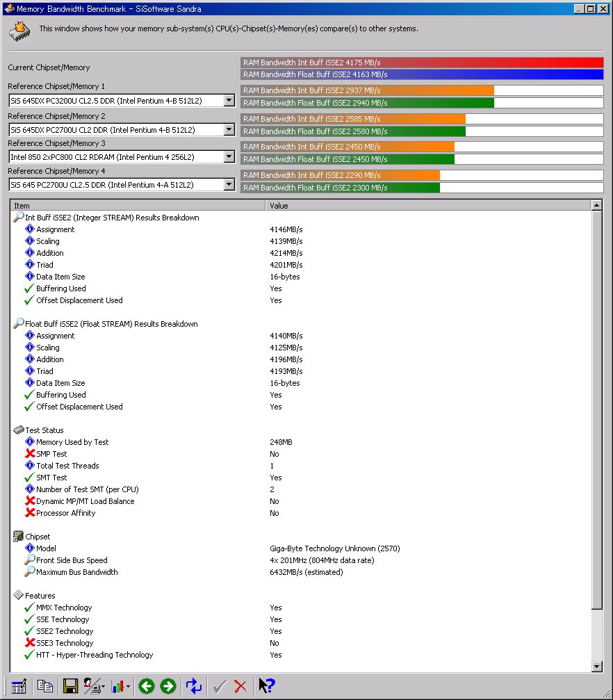Select the Int Buff iSSE2 Results Breakdown row
The image size is (613, 700).
(x=300, y=218)
